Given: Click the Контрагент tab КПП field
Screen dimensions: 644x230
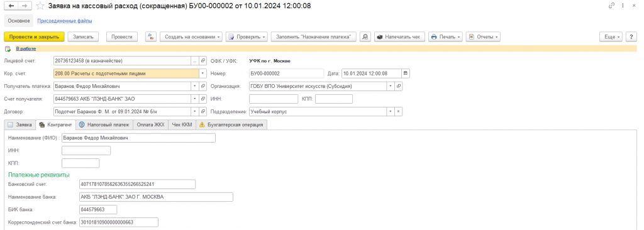Looking at the screenshot, I should tap(80, 163).
